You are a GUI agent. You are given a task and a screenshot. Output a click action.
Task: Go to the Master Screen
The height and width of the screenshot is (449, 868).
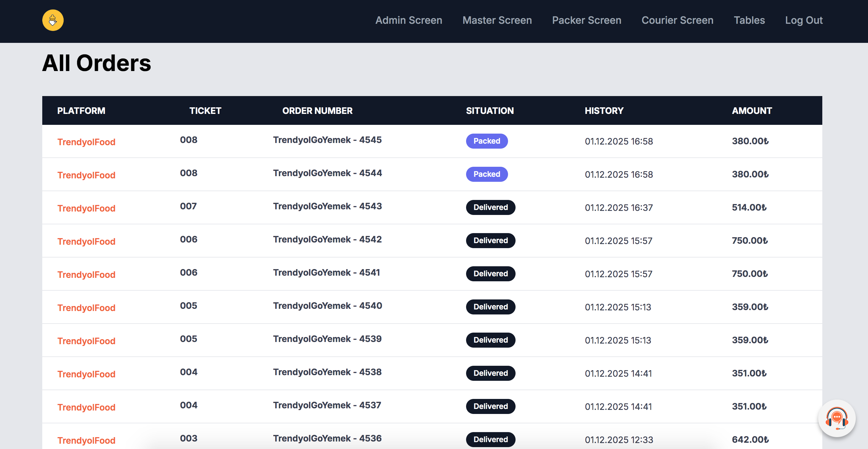pos(497,20)
